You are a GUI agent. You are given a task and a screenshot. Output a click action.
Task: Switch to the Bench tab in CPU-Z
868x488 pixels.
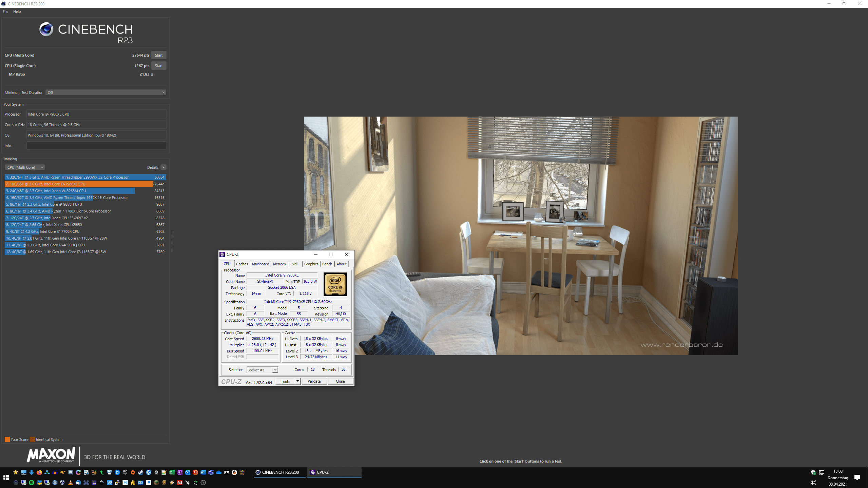(327, 264)
